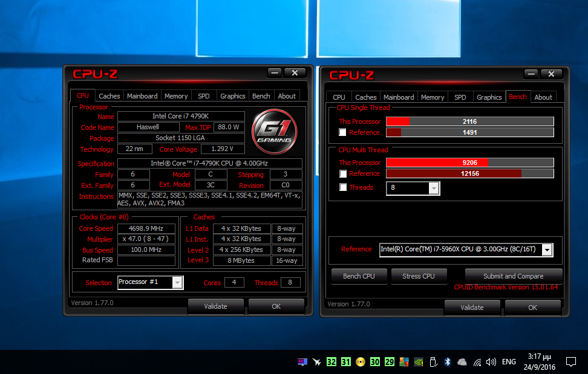Open the OneDrive cloud tray icon
Image resolution: width=588 pixels, height=374 pixels.
(462, 362)
